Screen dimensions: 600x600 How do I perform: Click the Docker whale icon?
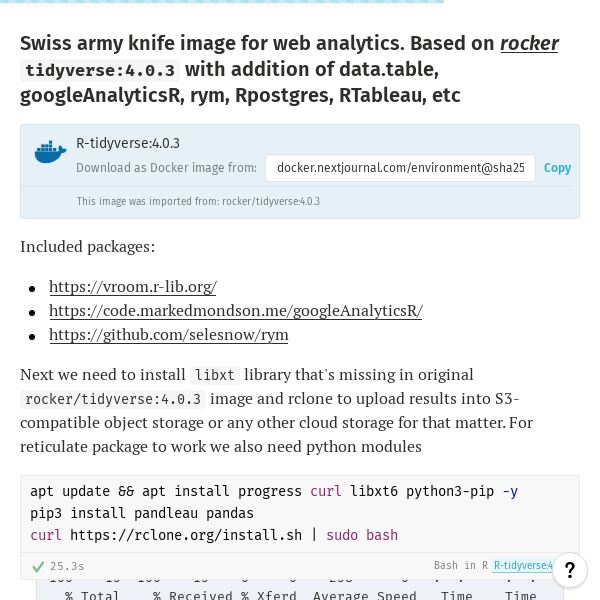(x=51, y=152)
